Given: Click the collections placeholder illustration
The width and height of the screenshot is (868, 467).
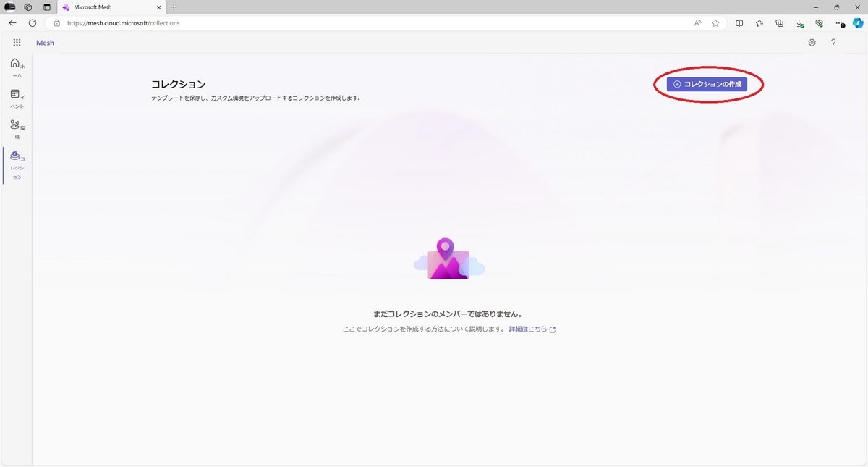Looking at the screenshot, I should (448, 259).
